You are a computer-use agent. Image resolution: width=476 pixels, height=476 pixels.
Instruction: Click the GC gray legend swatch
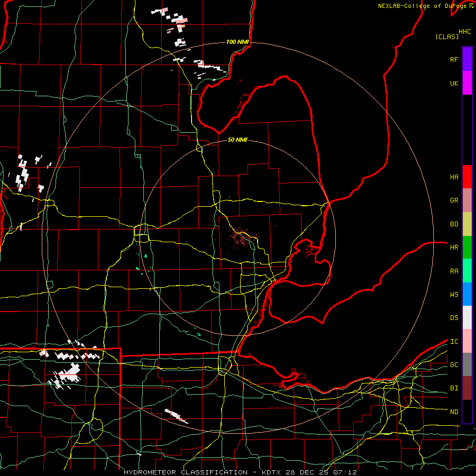[x=467, y=364]
